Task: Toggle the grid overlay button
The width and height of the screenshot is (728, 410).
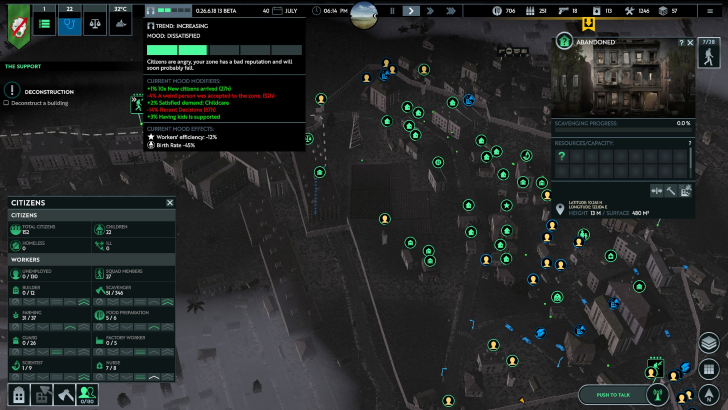Action: (x=709, y=369)
